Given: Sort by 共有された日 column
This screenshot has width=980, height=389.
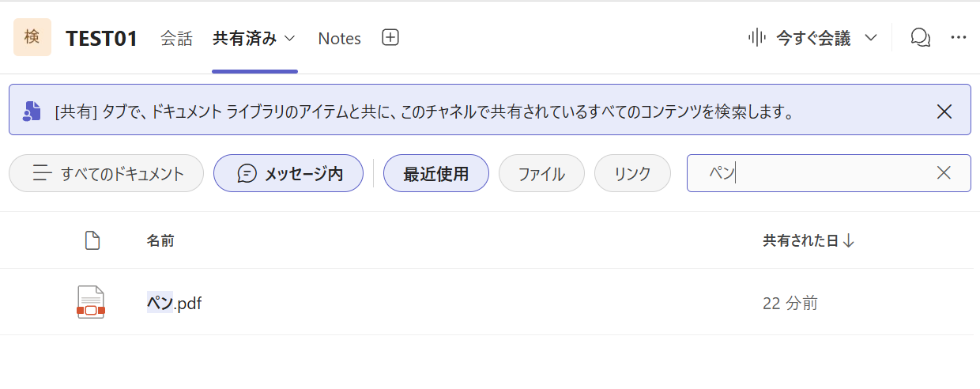Looking at the screenshot, I should pos(808,241).
